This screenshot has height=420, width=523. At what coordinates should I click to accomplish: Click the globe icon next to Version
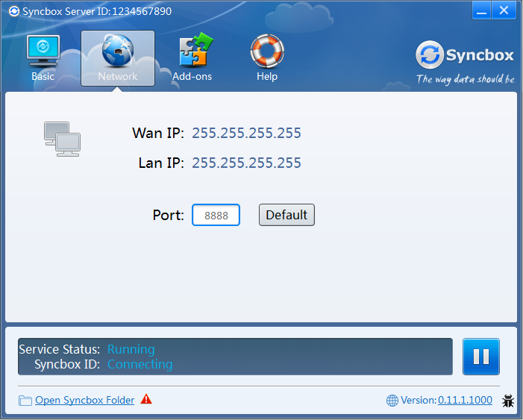point(392,401)
